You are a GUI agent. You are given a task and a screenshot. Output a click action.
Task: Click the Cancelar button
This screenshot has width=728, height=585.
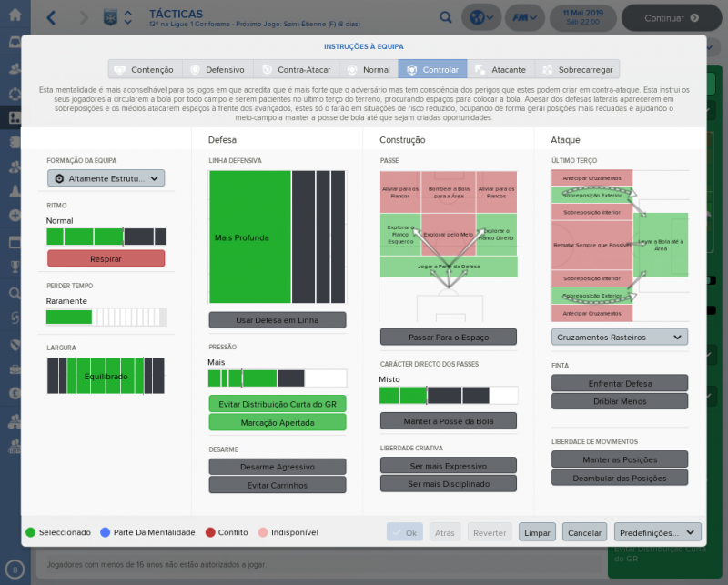(x=585, y=532)
